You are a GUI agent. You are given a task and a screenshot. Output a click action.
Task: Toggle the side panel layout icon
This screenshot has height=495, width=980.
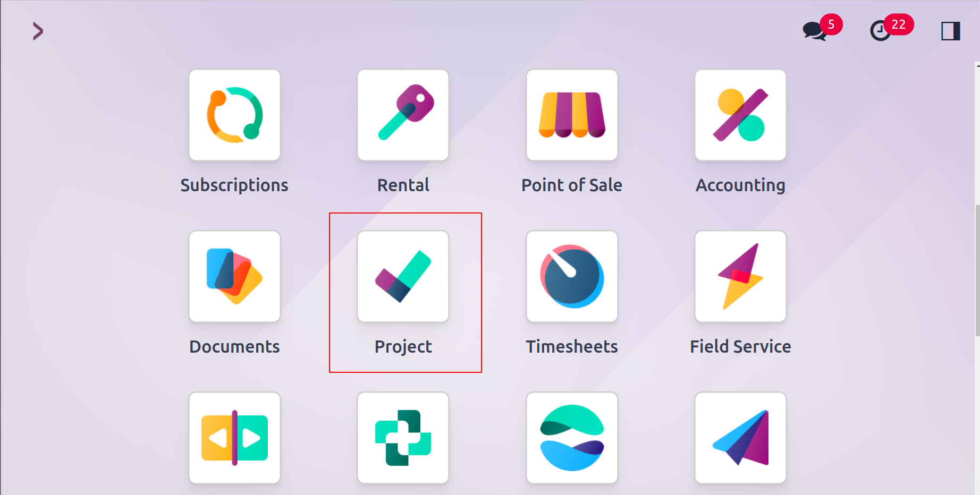pyautogui.click(x=951, y=31)
